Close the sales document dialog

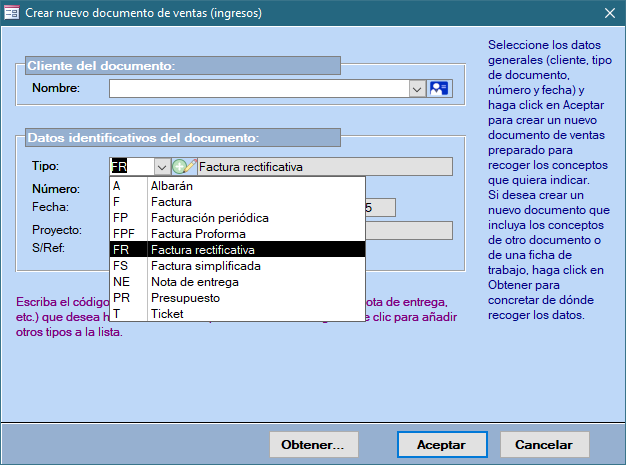pyautogui.click(x=609, y=12)
